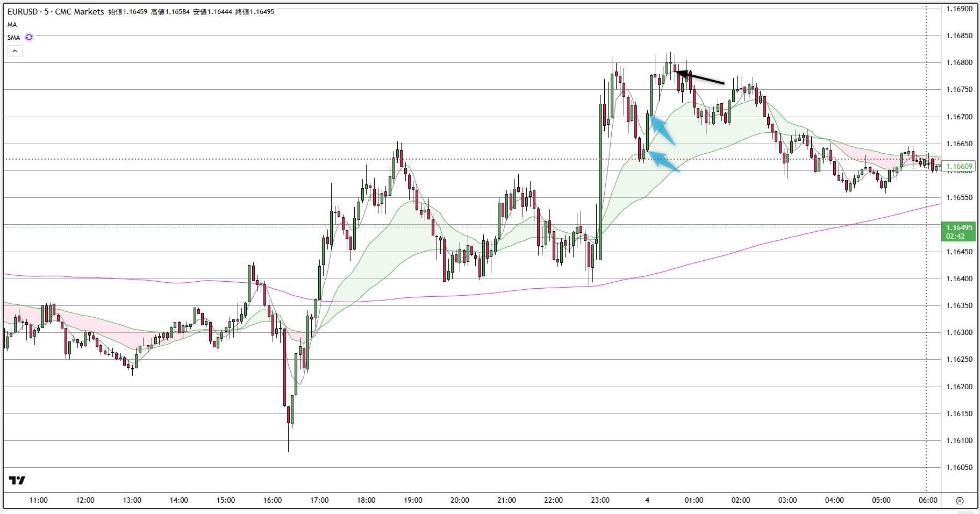Open chart settings gear icon

[x=960, y=501]
